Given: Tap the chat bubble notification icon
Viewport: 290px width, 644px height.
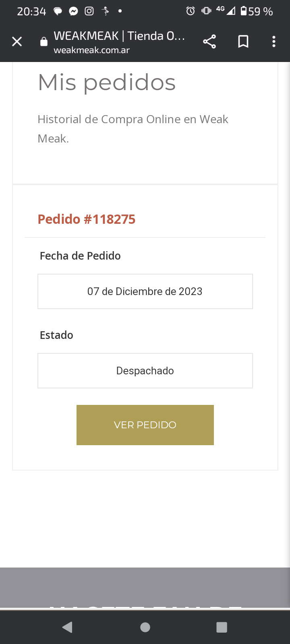Looking at the screenshot, I should pyautogui.click(x=58, y=11).
